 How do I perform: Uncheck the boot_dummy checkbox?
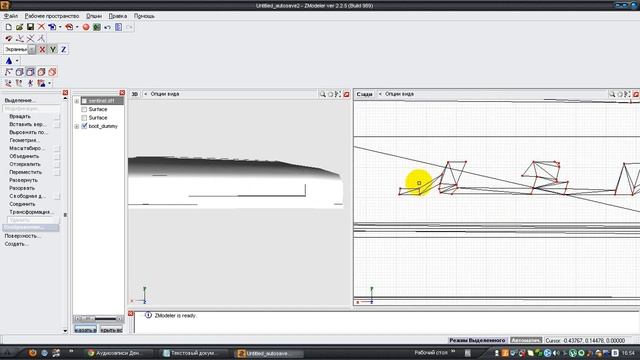[84, 126]
